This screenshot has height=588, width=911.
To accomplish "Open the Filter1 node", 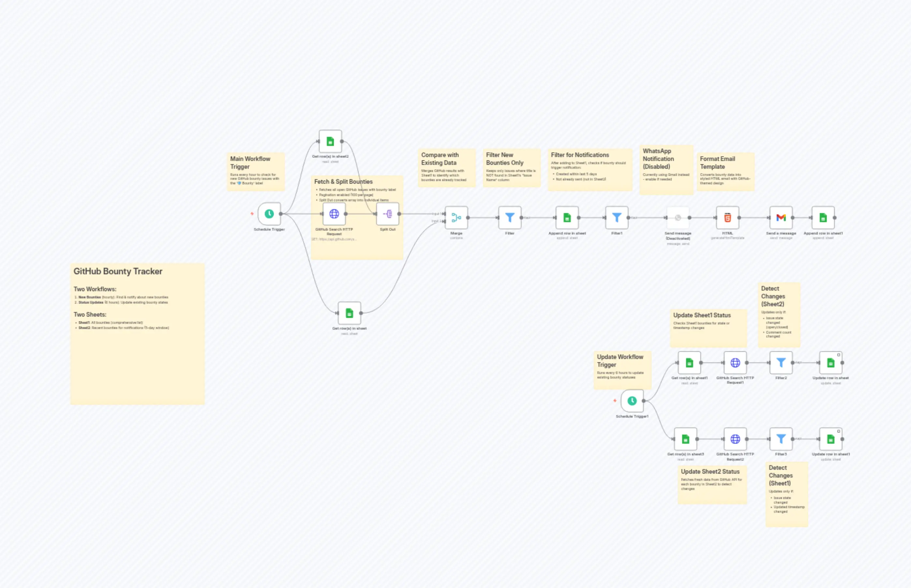I will click(x=616, y=217).
